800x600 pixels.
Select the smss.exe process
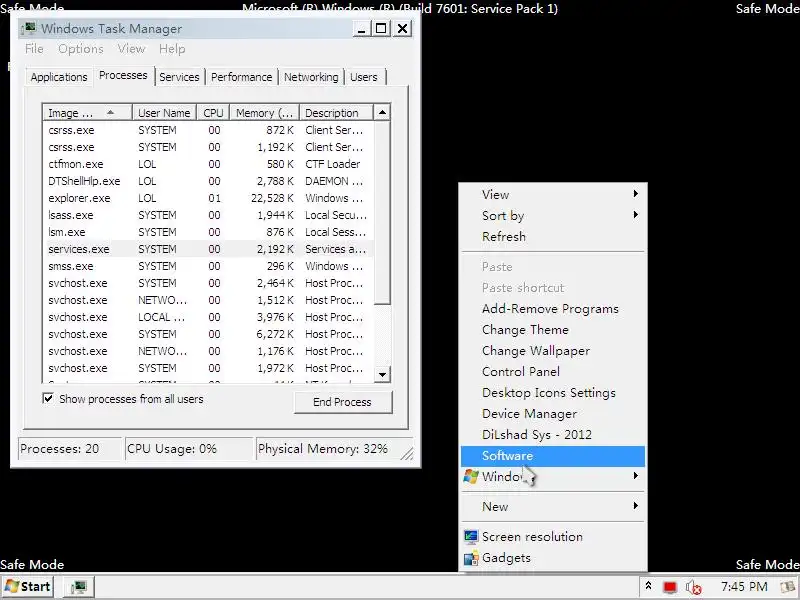click(209, 266)
